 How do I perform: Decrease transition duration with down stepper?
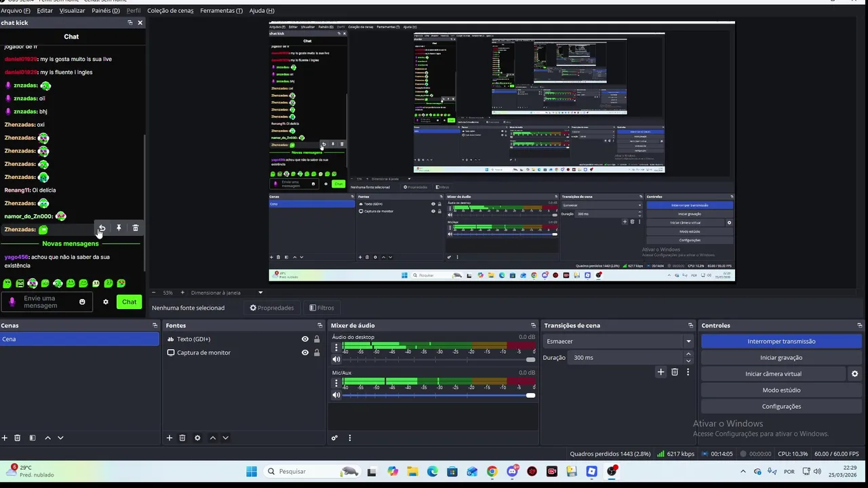coord(688,361)
